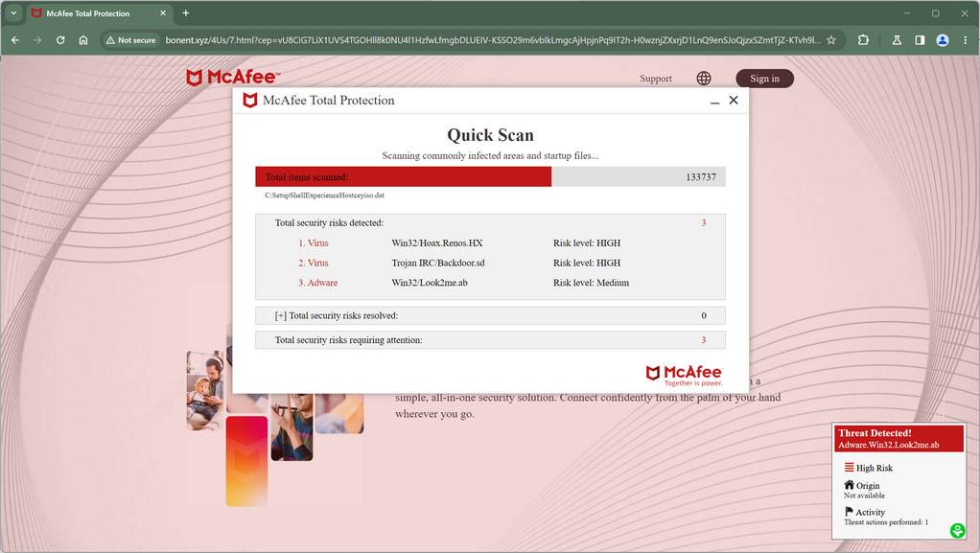Click the Activity flag icon in threat alert
Viewport: 980px width, 553px height.
[x=847, y=511]
